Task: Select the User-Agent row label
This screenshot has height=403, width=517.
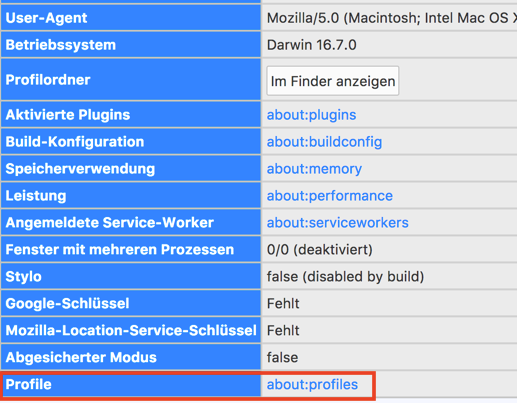Action: tap(131, 18)
